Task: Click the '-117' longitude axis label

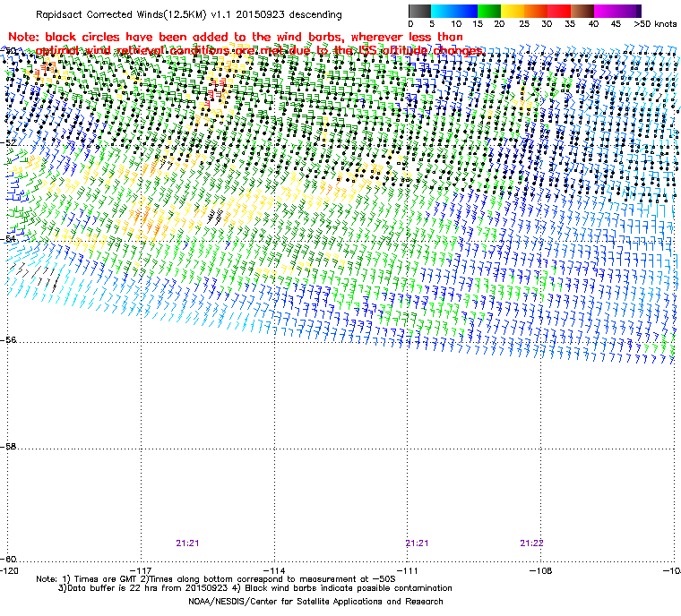Action: (142, 570)
